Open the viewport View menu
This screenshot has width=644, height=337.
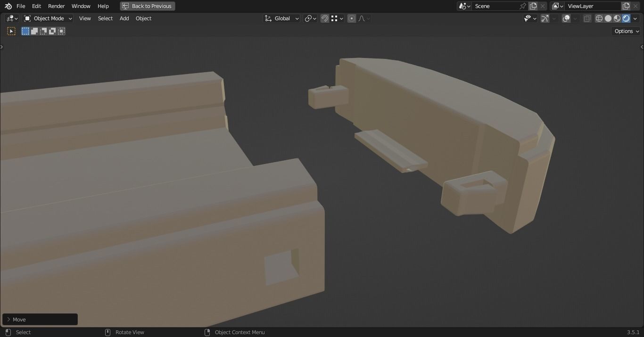point(85,18)
